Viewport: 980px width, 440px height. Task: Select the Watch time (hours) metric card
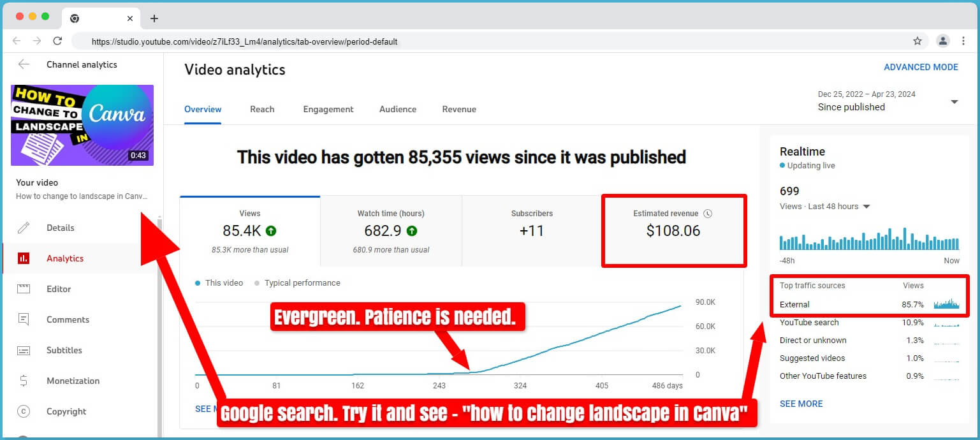coord(391,230)
